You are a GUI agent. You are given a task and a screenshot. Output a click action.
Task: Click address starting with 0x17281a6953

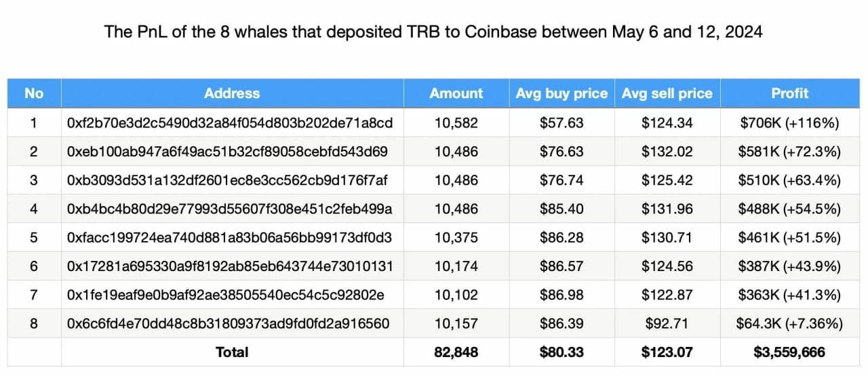(230, 266)
